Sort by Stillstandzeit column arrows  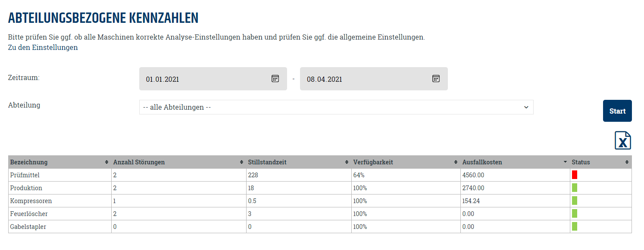click(347, 162)
